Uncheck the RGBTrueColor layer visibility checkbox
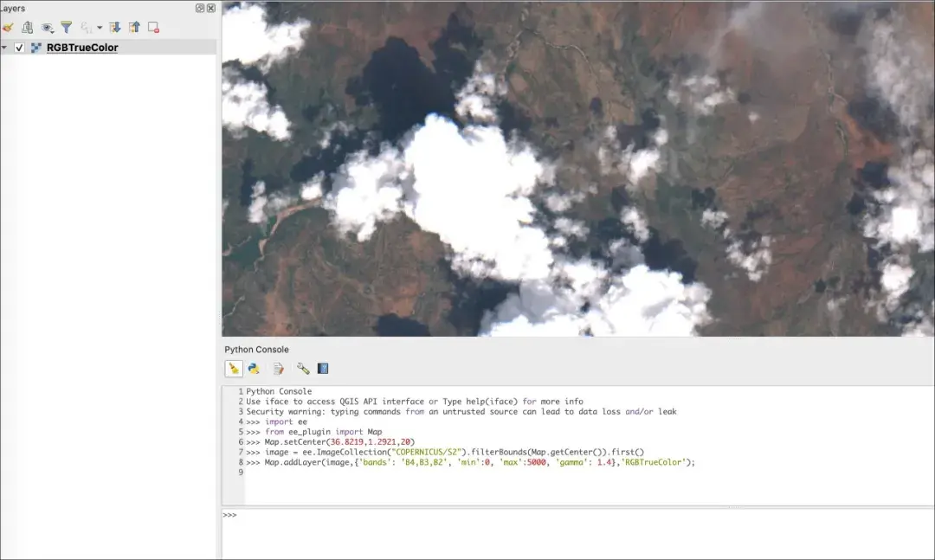 coord(20,48)
